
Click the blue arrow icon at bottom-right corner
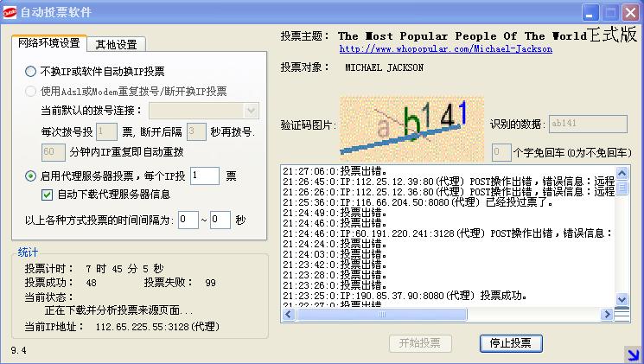(633, 354)
